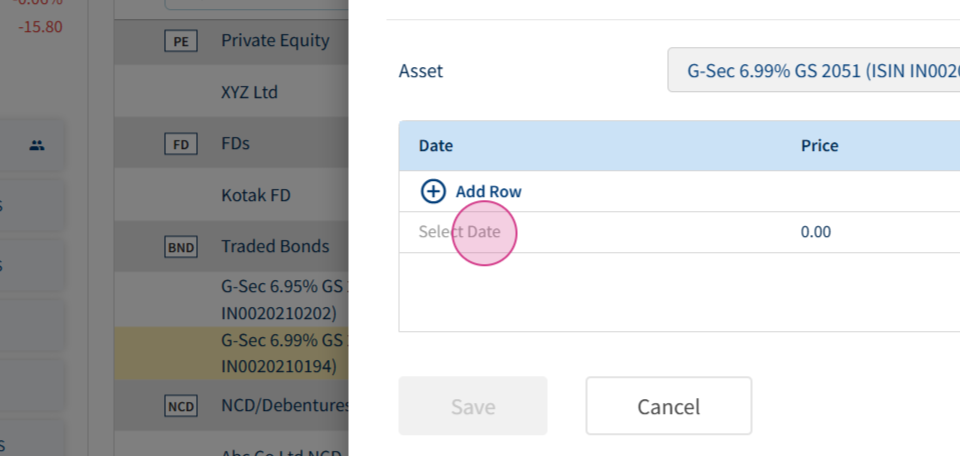The image size is (960, 456).
Task: Select the Kotak FD asset row
Action: coord(231,195)
